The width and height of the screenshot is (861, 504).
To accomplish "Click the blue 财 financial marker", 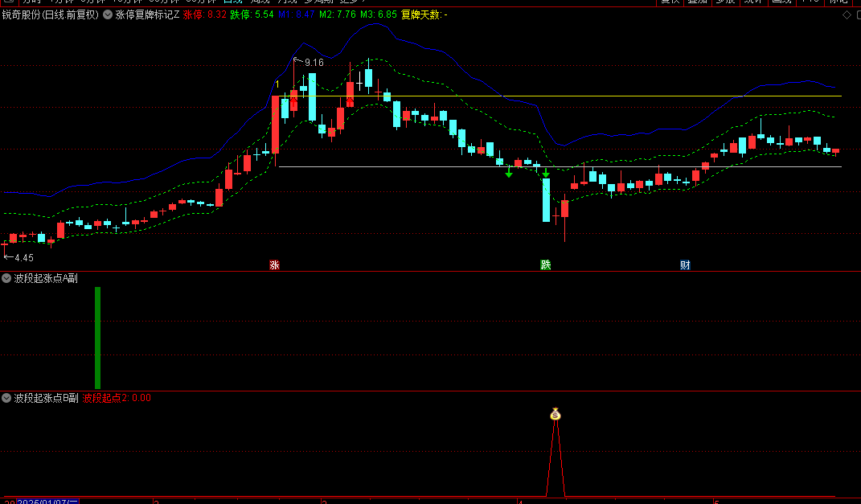I will (x=685, y=265).
